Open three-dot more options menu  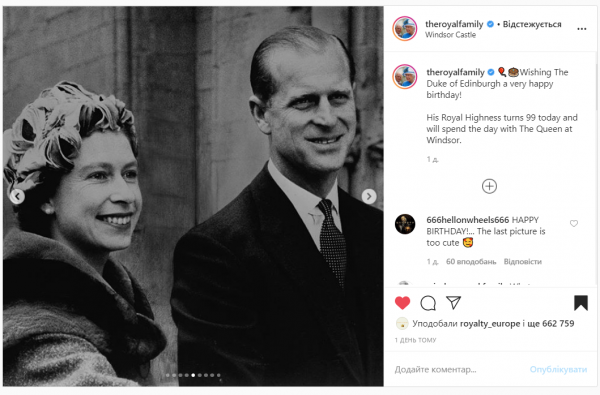pyautogui.click(x=582, y=29)
